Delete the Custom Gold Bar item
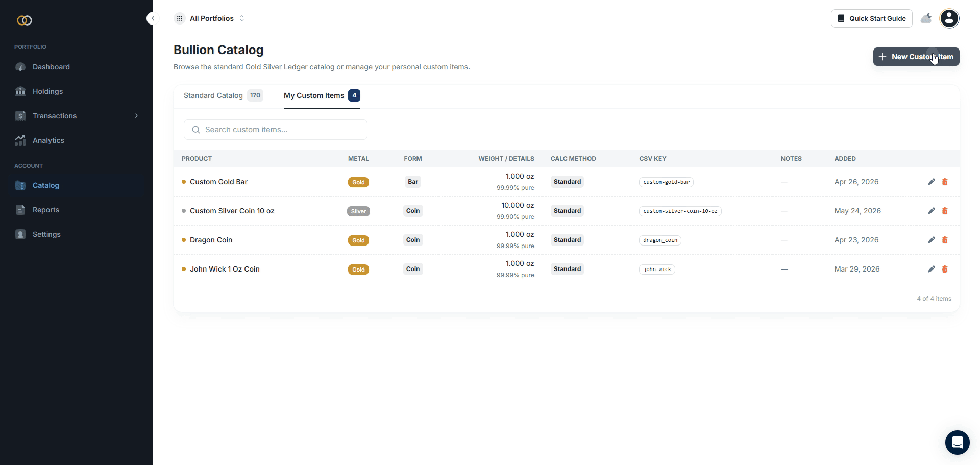Screen dimensions: 980x465 tap(945, 182)
